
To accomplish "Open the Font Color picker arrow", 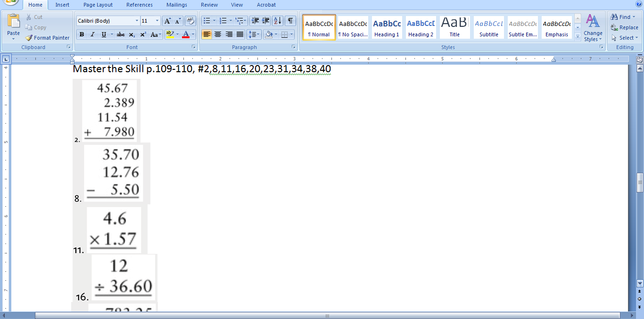I will (x=193, y=35).
